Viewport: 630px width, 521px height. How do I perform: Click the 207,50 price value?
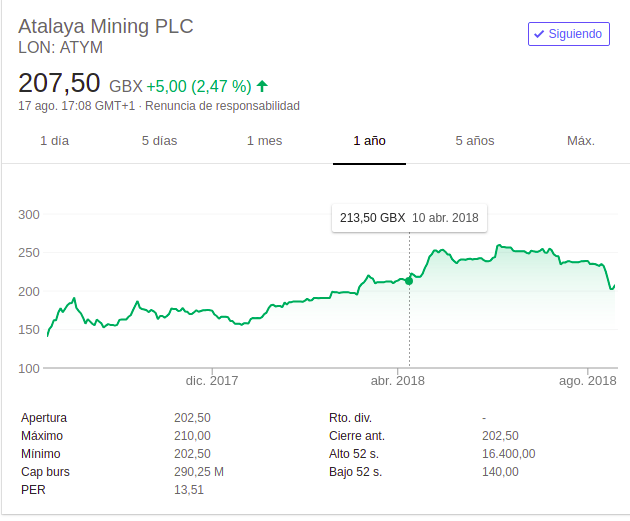59,83
